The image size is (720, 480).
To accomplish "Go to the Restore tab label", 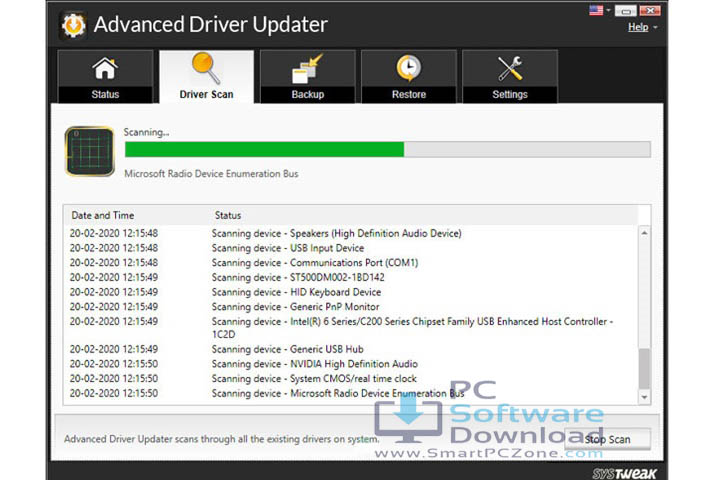I will coord(409,94).
